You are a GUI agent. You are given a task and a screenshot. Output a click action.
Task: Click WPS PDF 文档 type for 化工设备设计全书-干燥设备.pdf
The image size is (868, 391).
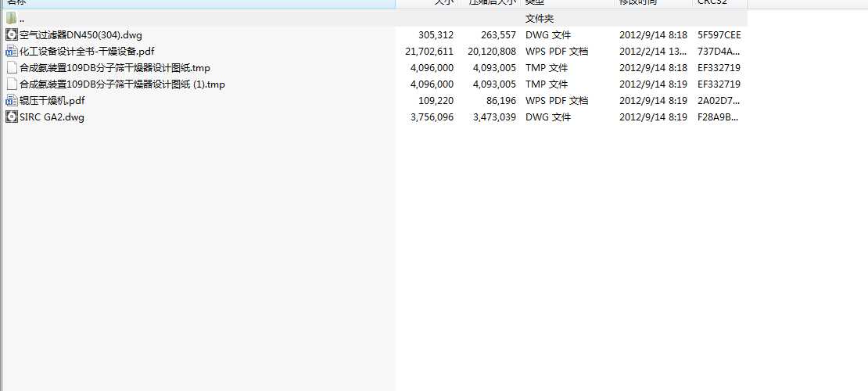point(556,52)
